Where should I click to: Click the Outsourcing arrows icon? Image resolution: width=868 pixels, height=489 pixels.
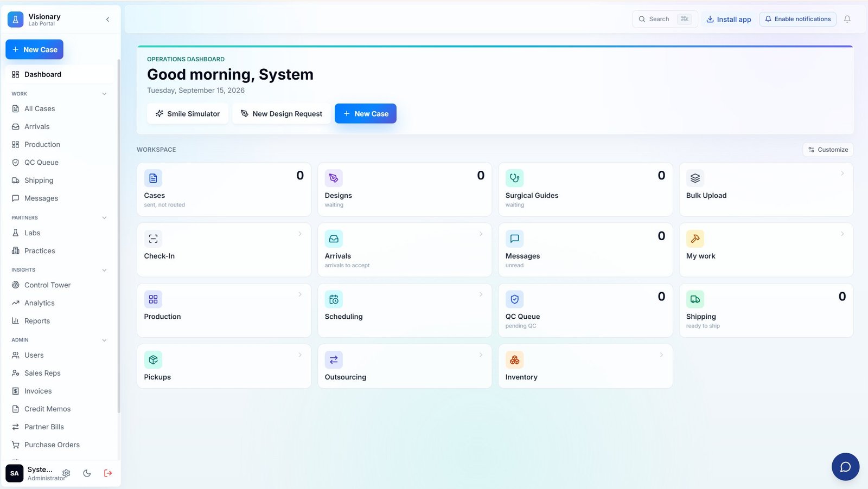[334, 359]
